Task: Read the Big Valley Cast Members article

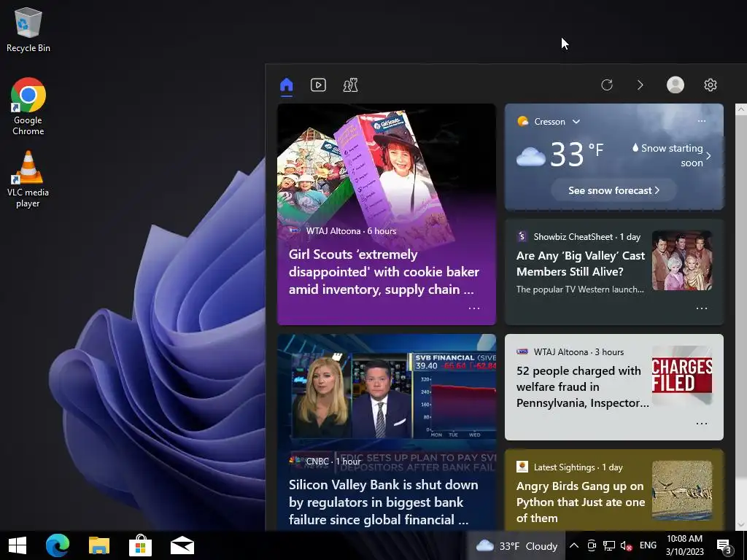Action: tap(580, 264)
